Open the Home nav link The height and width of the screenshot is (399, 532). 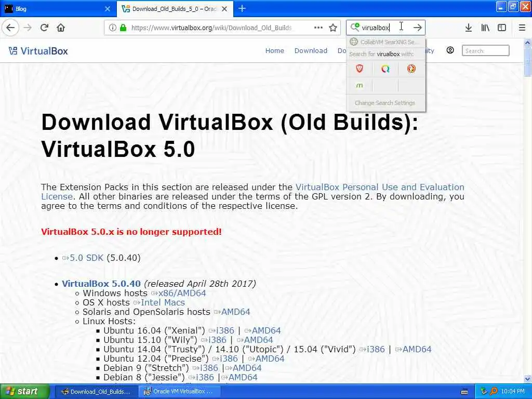(274, 50)
